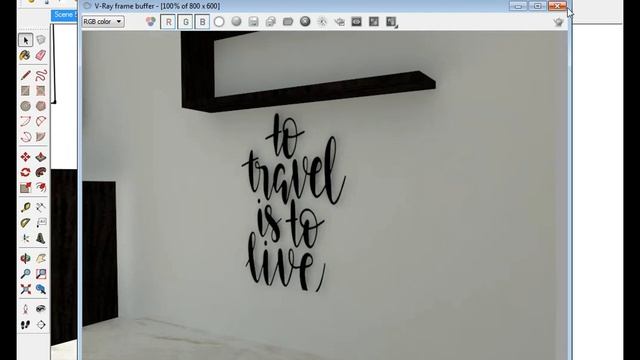Pick the Zoom magnifier tool
The width and height of the screenshot is (640, 360).
(25, 274)
